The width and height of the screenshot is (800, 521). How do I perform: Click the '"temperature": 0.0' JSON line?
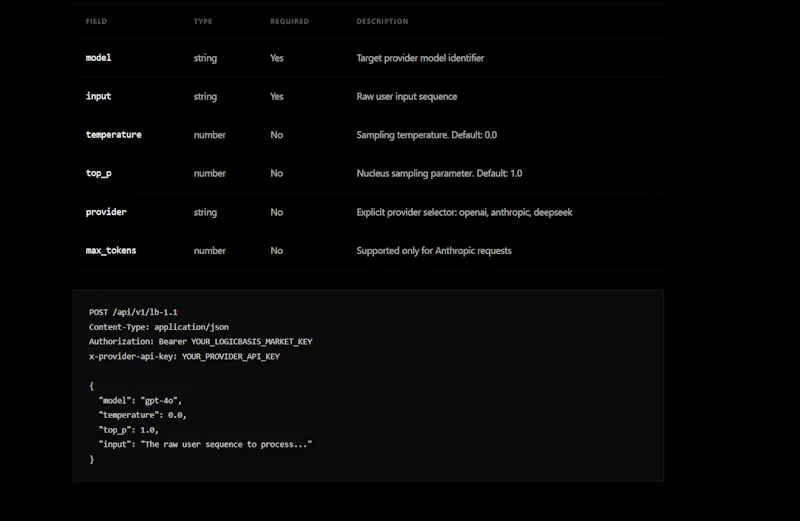143,415
